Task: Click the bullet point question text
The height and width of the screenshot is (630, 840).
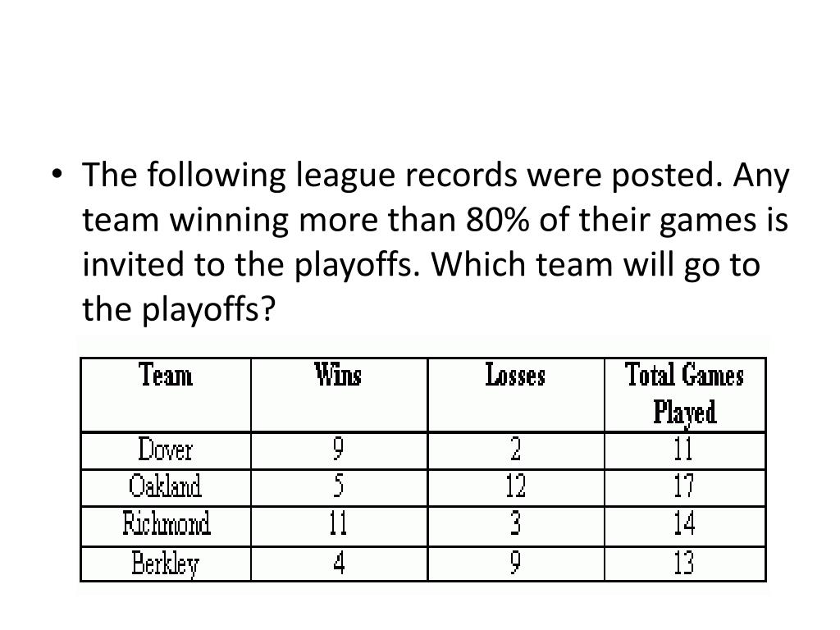Action: pos(435,242)
